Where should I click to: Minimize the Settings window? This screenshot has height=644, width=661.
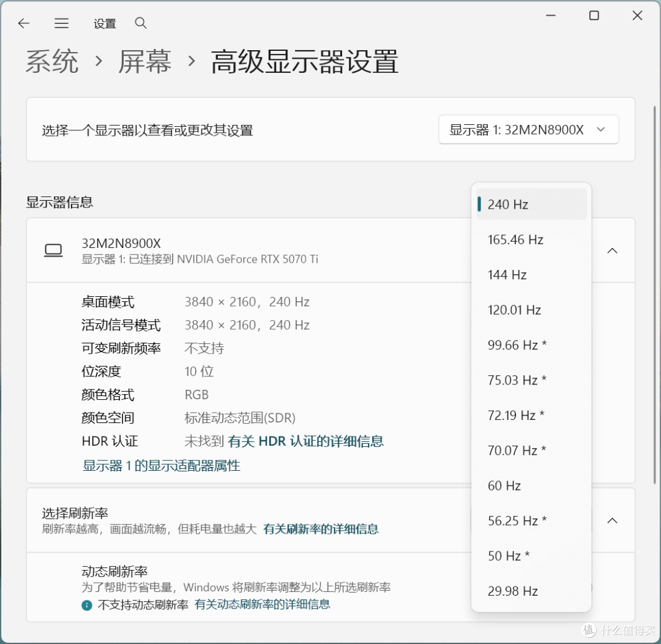click(551, 15)
